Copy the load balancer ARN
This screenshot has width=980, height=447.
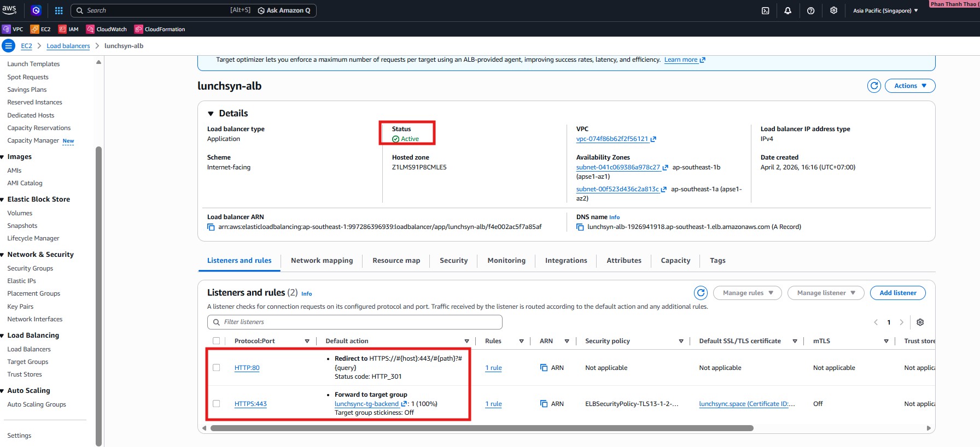211,227
